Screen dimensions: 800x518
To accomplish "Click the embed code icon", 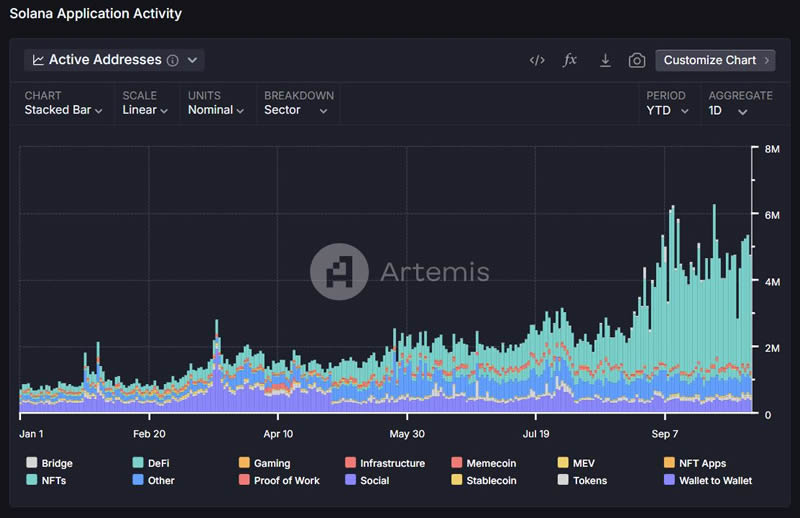I will tap(537, 60).
